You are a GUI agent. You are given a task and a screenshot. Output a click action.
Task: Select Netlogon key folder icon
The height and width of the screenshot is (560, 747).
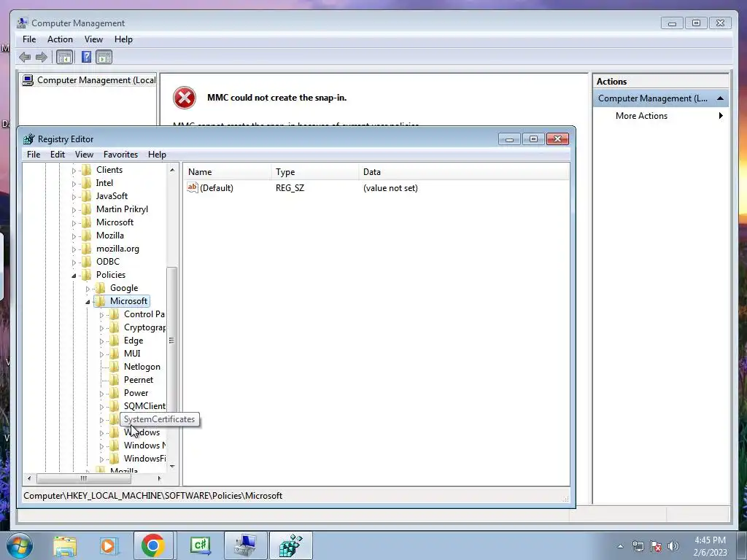[x=114, y=367]
